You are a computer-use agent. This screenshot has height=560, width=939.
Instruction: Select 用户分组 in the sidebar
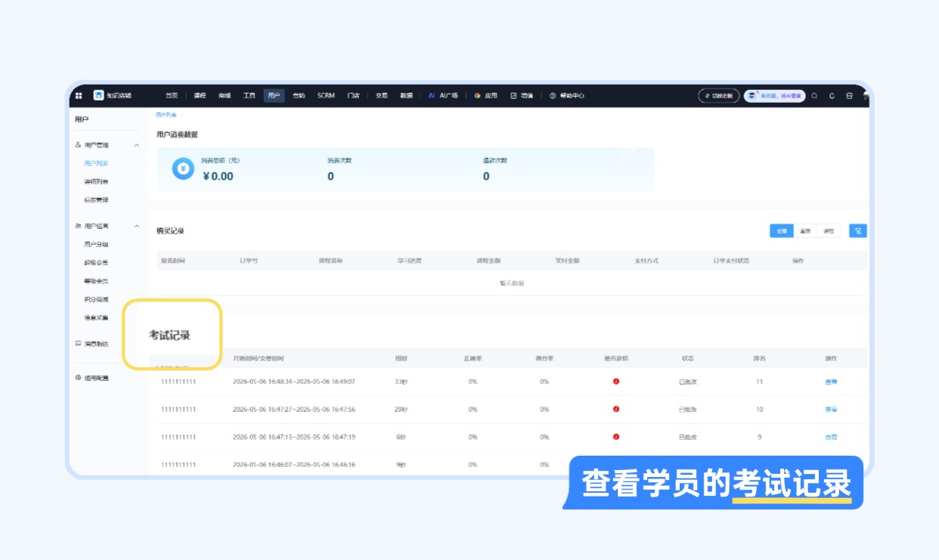pos(96,244)
